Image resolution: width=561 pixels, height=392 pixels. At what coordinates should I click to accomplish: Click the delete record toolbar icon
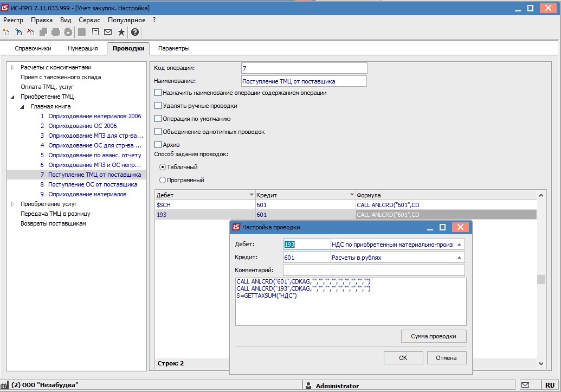[31, 32]
